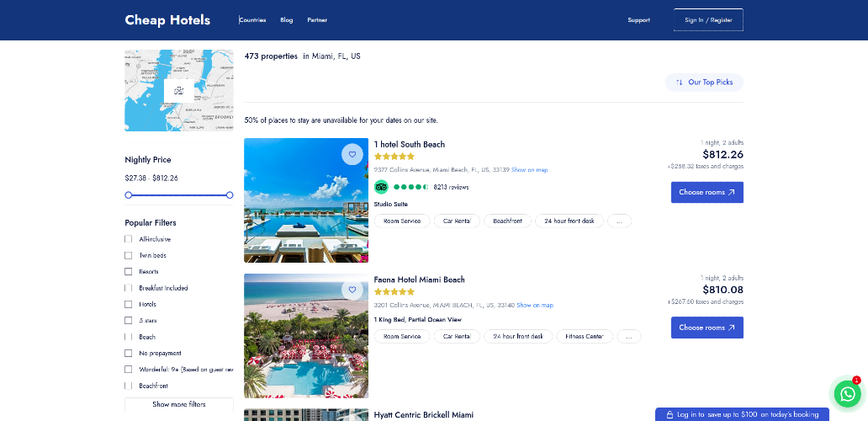The height and width of the screenshot is (421, 868).
Task: Expand more amenities for 1 hotel South Beach
Action: click(619, 221)
